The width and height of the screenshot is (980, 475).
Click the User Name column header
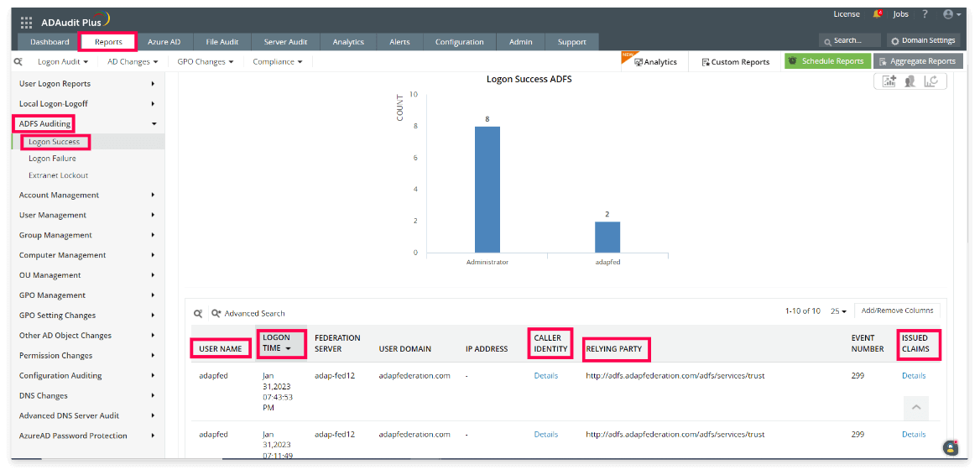[220, 349]
